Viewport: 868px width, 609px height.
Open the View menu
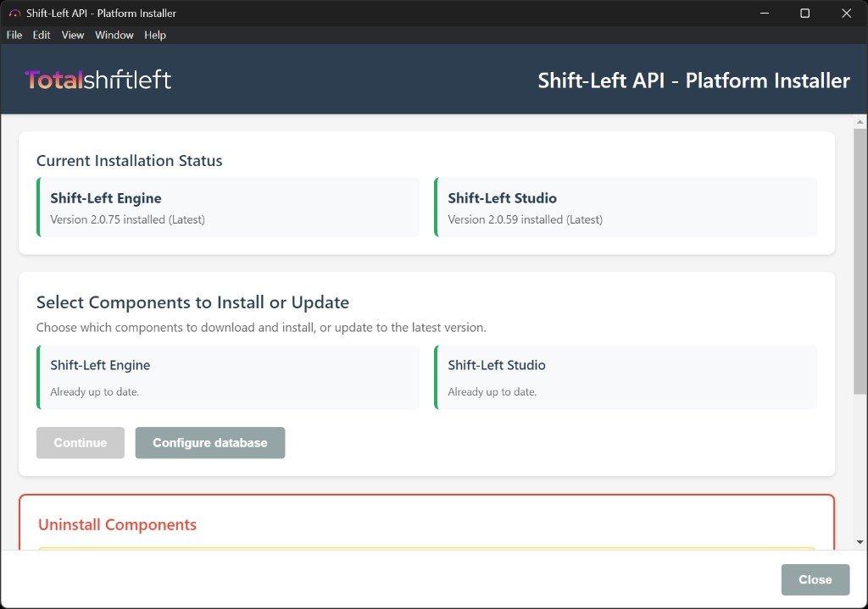(72, 35)
